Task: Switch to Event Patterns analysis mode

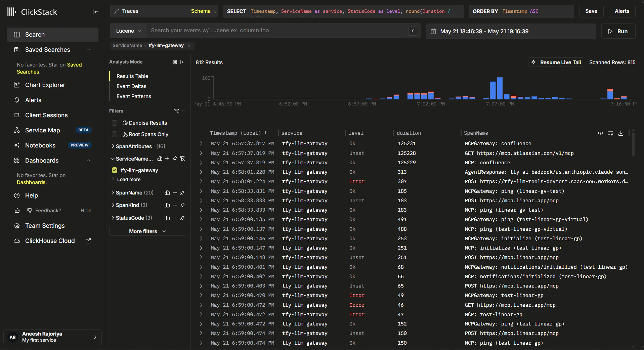Action: coord(134,96)
